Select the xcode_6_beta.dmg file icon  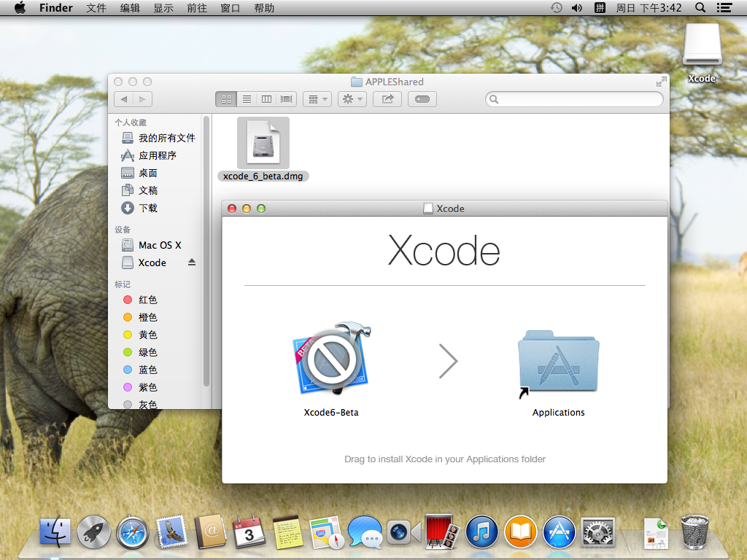point(263,143)
